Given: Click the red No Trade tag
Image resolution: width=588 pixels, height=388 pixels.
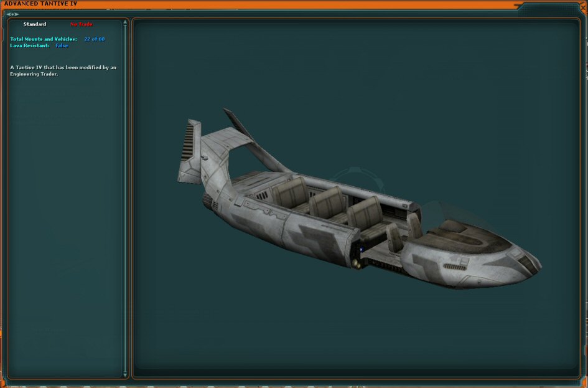Looking at the screenshot, I should click(x=81, y=24).
